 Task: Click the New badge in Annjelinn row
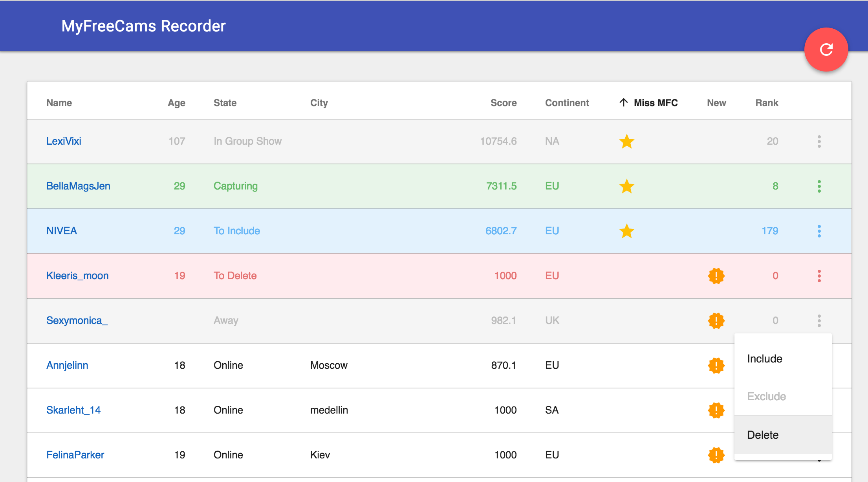pyautogui.click(x=716, y=366)
